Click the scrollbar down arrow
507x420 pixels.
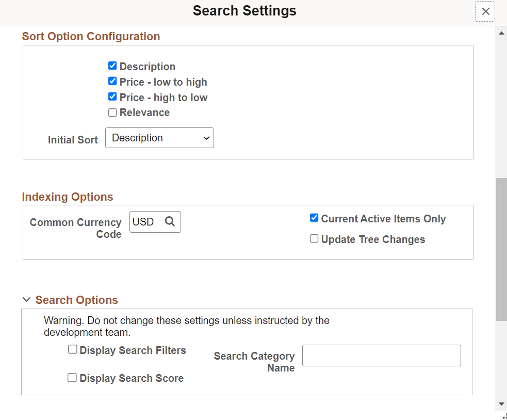point(501,403)
